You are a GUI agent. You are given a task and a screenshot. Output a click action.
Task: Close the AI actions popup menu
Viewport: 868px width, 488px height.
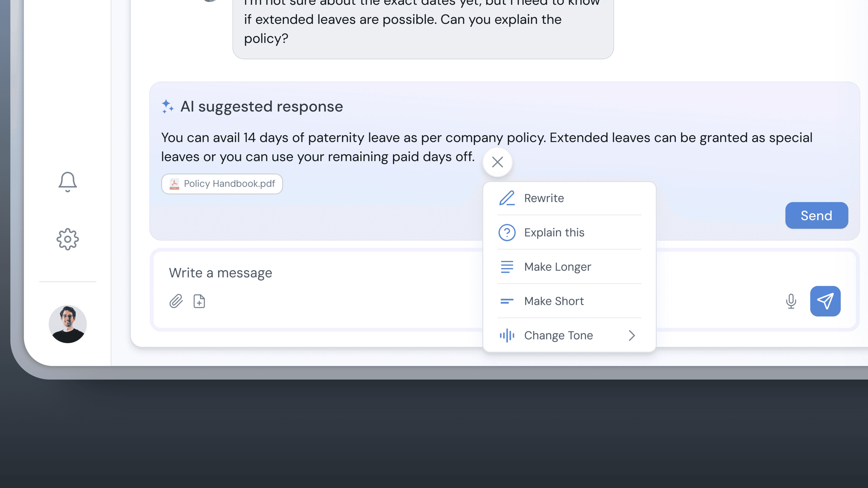497,162
